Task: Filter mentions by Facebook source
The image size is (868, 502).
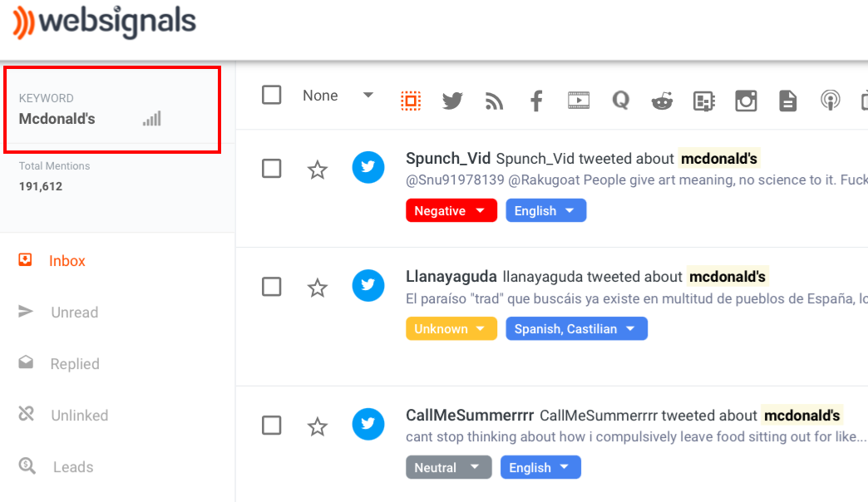Action: [x=536, y=101]
